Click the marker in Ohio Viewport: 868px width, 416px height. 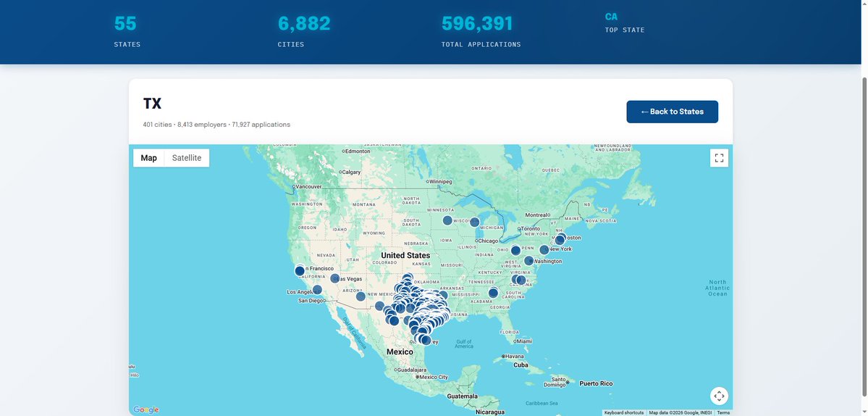tap(515, 250)
